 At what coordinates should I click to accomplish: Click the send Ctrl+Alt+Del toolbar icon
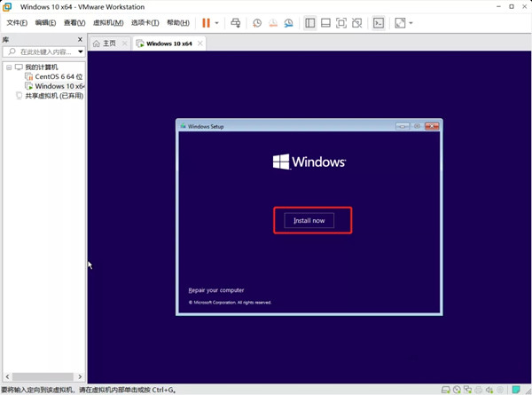(235, 23)
